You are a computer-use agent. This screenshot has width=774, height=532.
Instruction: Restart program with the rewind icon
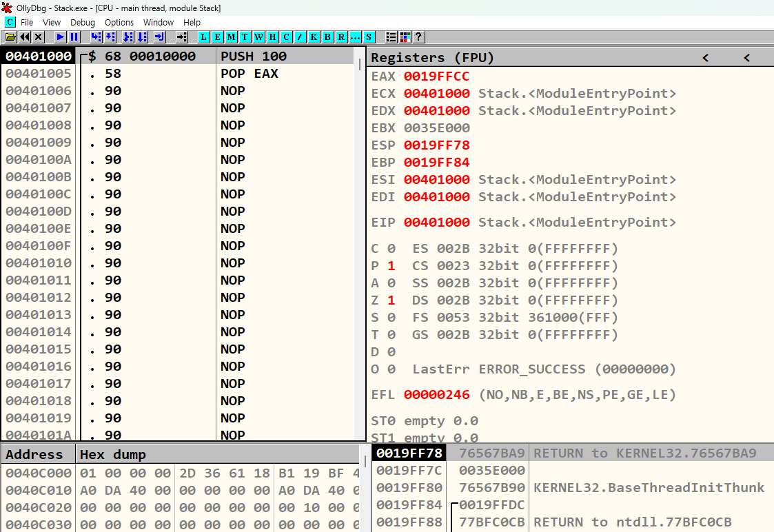25,37
